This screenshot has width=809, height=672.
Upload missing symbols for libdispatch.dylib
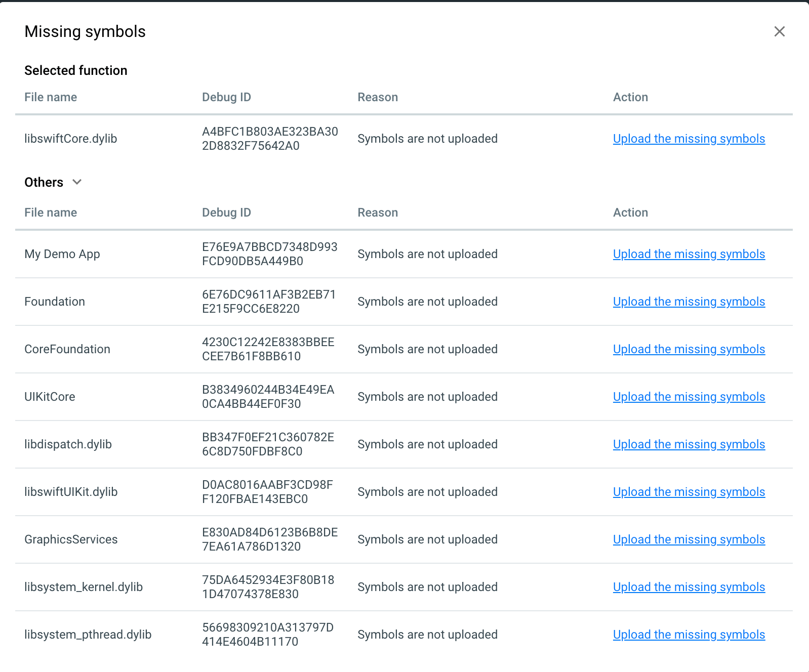(x=689, y=444)
